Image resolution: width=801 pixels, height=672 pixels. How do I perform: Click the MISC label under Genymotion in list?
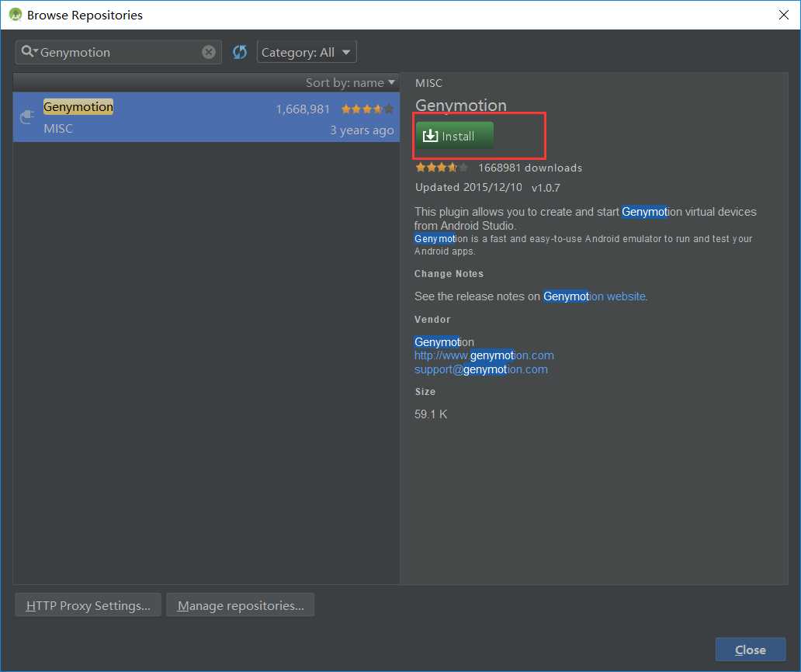[x=58, y=129]
